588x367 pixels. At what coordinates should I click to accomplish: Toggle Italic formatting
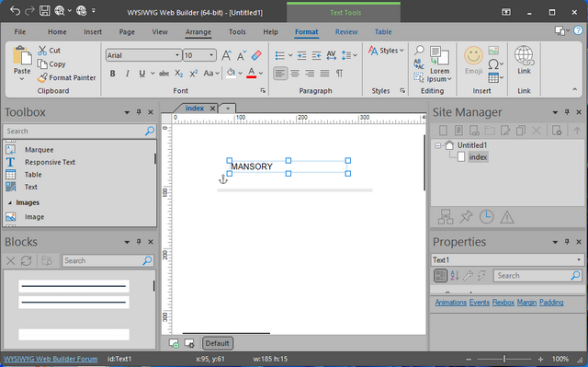pyautogui.click(x=127, y=74)
